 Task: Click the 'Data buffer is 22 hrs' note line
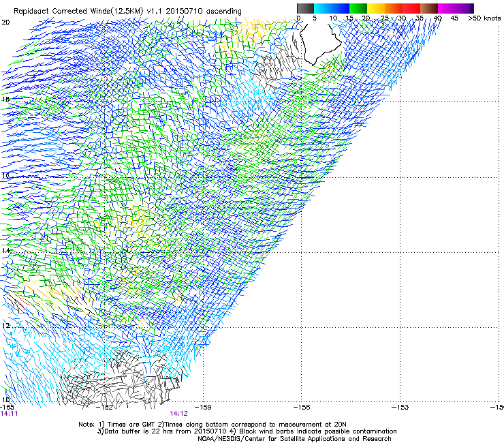point(247,431)
